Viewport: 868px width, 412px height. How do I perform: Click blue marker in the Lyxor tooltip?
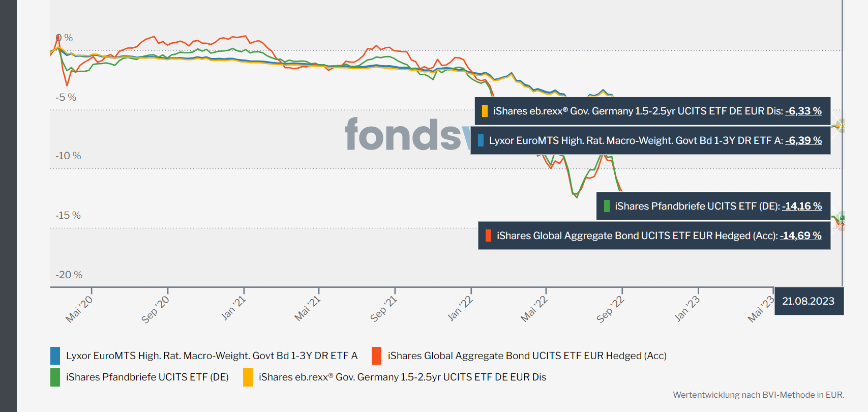(x=481, y=140)
